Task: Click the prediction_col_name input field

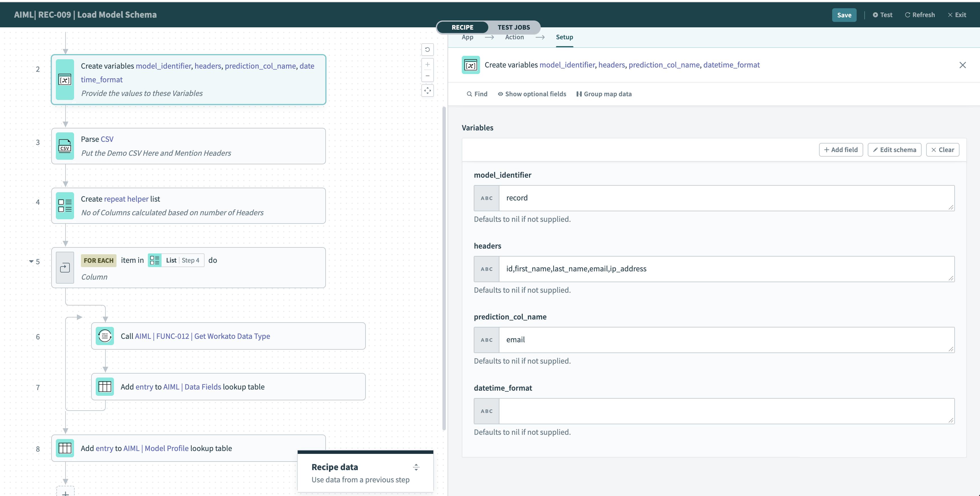Action: [727, 340]
